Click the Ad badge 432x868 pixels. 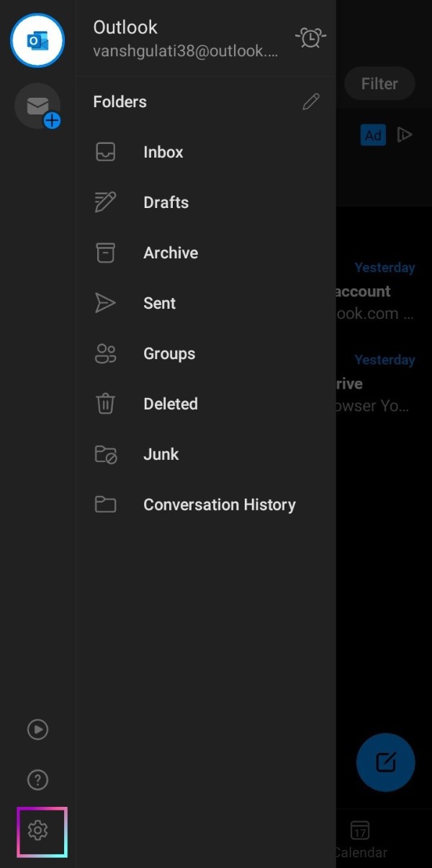coord(373,135)
